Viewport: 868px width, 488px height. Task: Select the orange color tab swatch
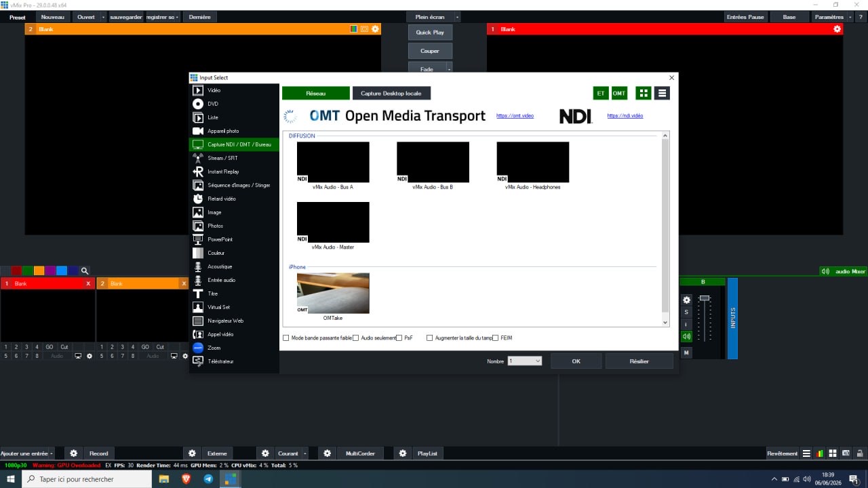pyautogui.click(x=39, y=270)
